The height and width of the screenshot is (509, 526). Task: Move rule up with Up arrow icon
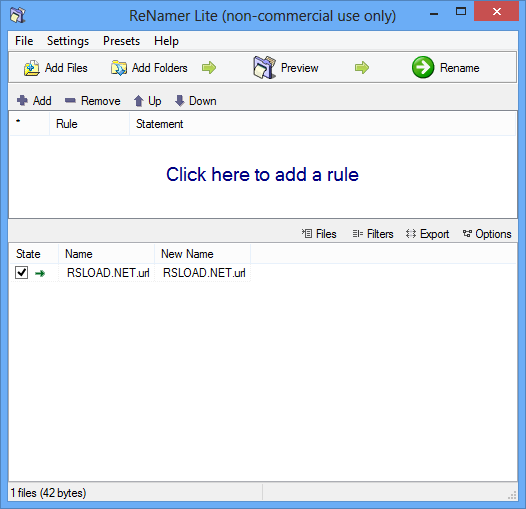139,101
